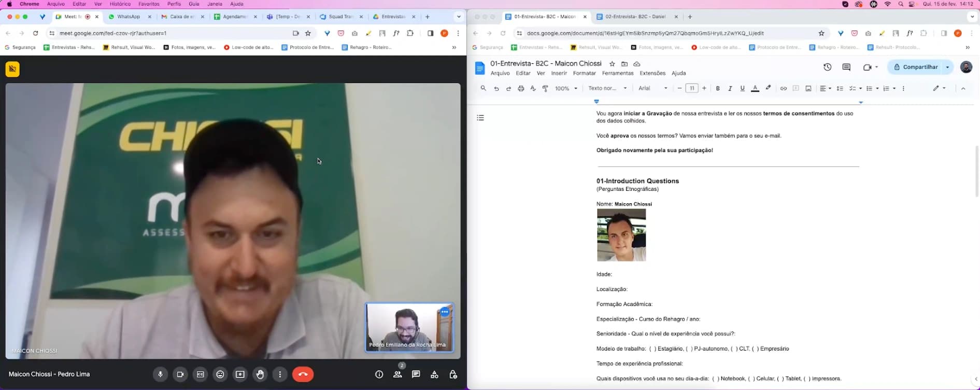The image size is (980, 390).
Task: Open host controls lock icon
Action: 453,374
